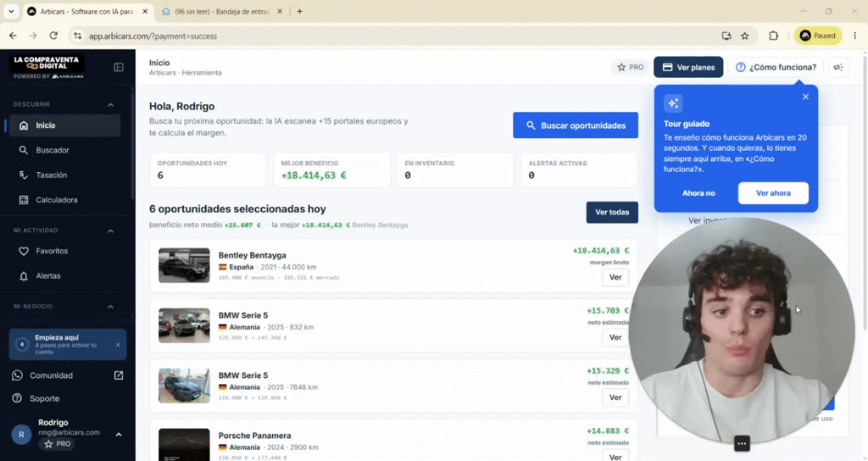
Task: Open the webcam bubble options menu
Action: click(x=742, y=443)
